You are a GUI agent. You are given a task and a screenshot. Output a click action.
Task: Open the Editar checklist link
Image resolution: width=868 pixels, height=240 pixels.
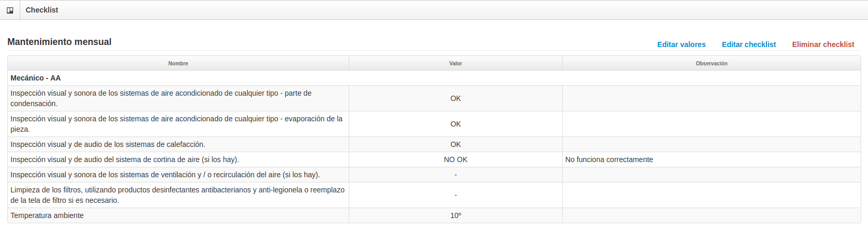pyautogui.click(x=749, y=44)
